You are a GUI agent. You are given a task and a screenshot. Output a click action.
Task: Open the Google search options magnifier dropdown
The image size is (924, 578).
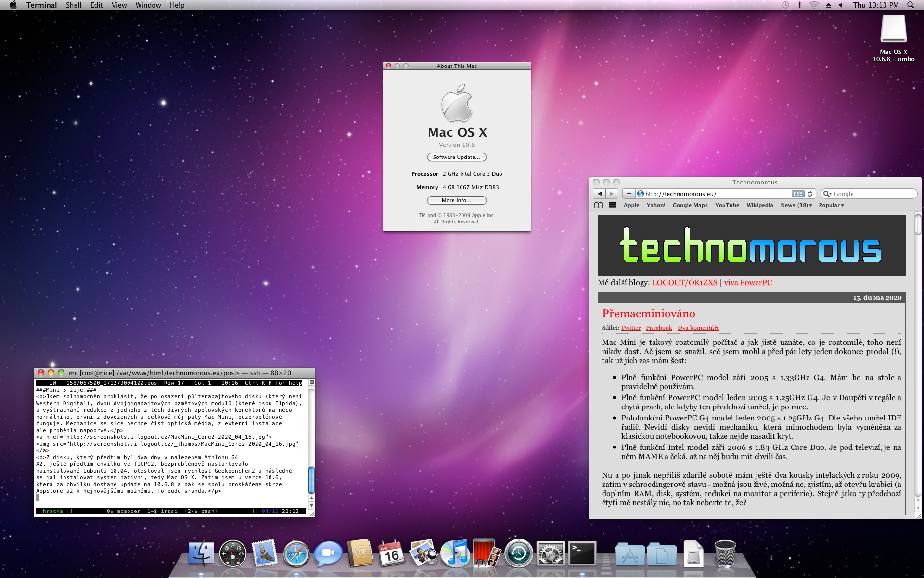(x=828, y=194)
